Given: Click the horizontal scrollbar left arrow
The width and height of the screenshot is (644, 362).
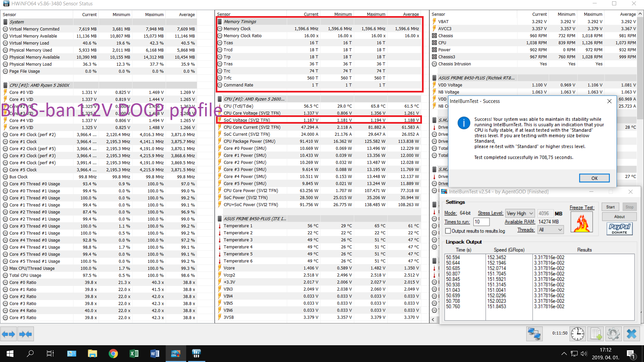Looking at the screenshot, I should pyautogui.click(x=433, y=320).
